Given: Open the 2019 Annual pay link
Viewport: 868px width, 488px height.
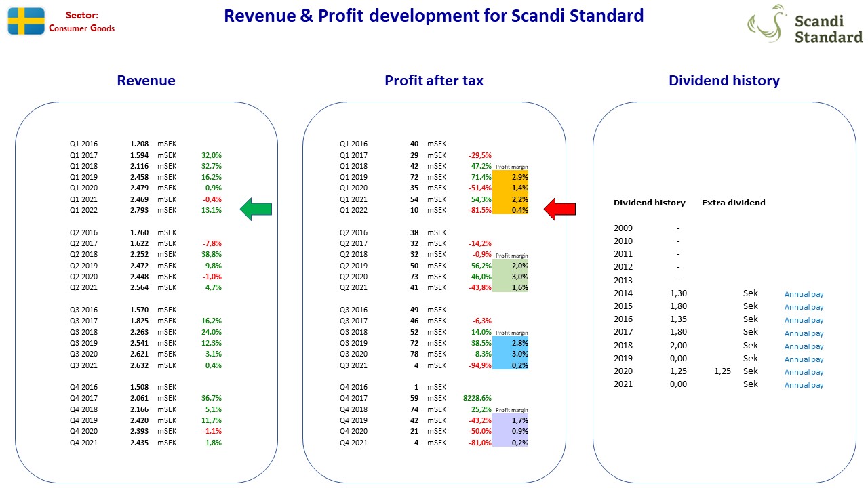Looking at the screenshot, I should point(804,359).
